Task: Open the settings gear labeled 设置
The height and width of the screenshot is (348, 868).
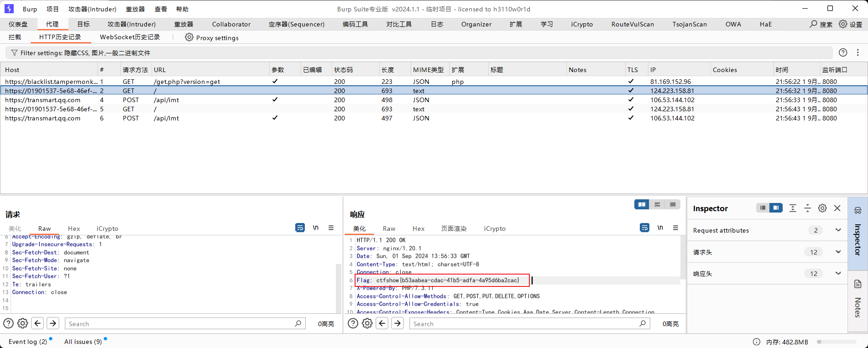Action: pos(843,24)
